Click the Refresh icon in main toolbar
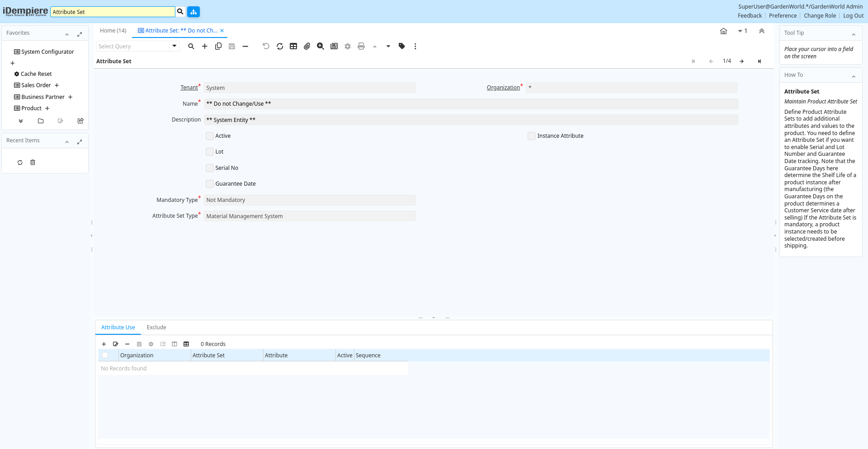The height and width of the screenshot is (449, 868). coord(280,46)
